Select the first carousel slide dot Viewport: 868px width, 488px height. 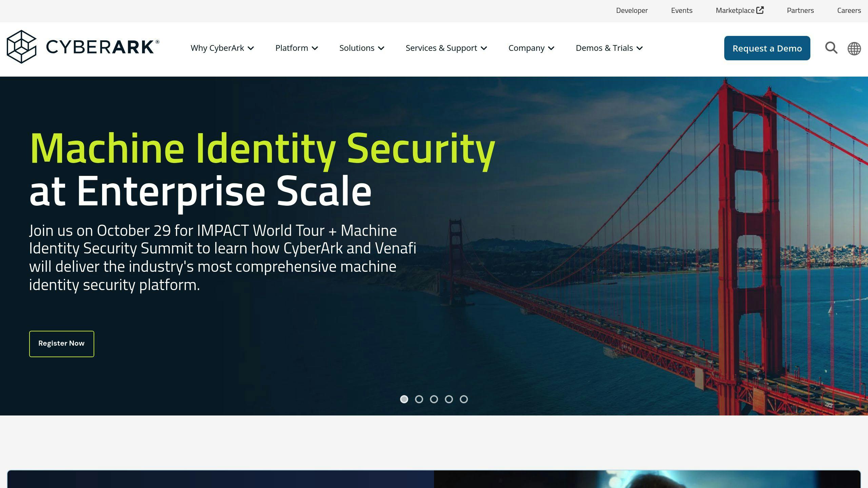point(404,399)
